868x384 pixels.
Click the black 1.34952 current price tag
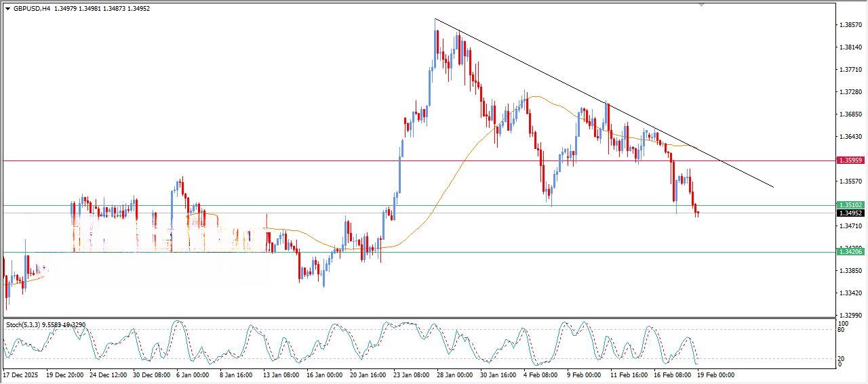tap(850, 213)
